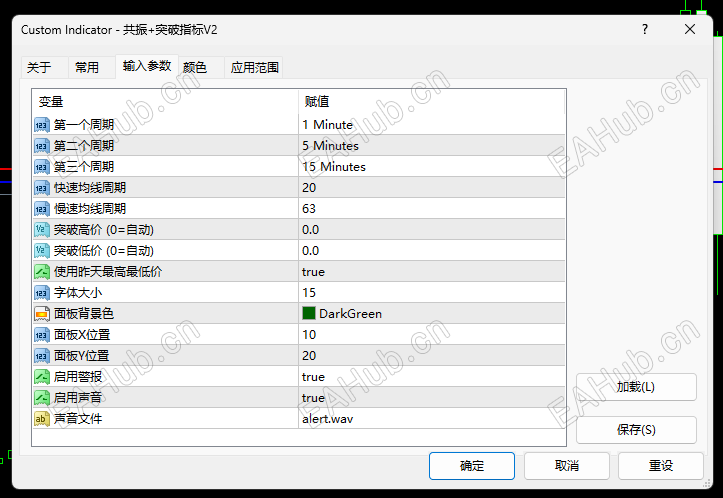Click the boolean icon beside 启用警报

[x=41, y=377]
